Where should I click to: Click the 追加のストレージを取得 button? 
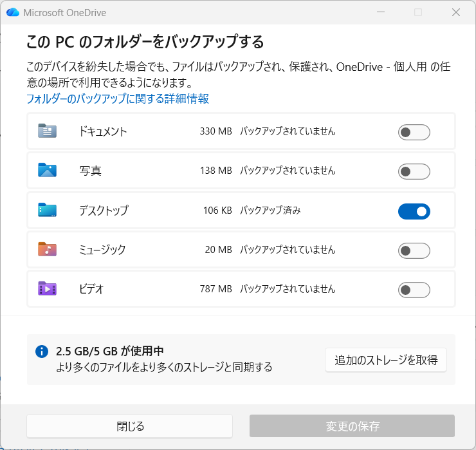[386, 360]
